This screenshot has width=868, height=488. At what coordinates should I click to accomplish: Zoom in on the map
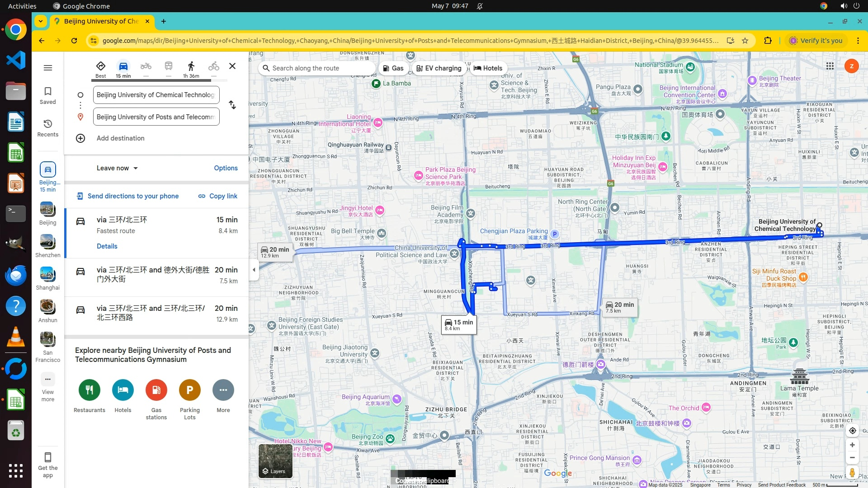[852, 445]
